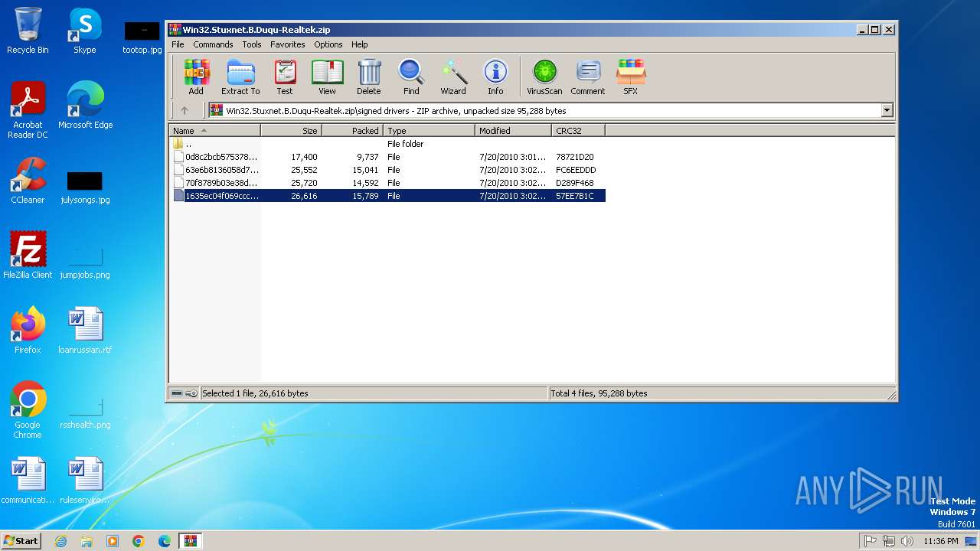
Task: Click the Start button
Action: pyautogui.click(x=21, y=540)
